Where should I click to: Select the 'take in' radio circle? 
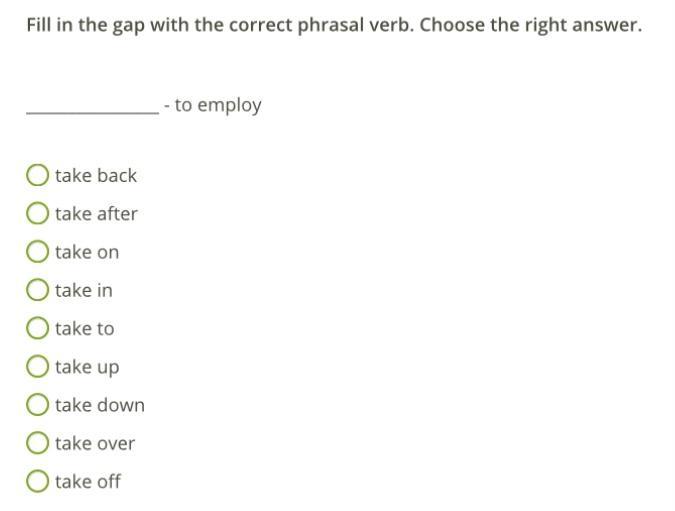(37, 290)
